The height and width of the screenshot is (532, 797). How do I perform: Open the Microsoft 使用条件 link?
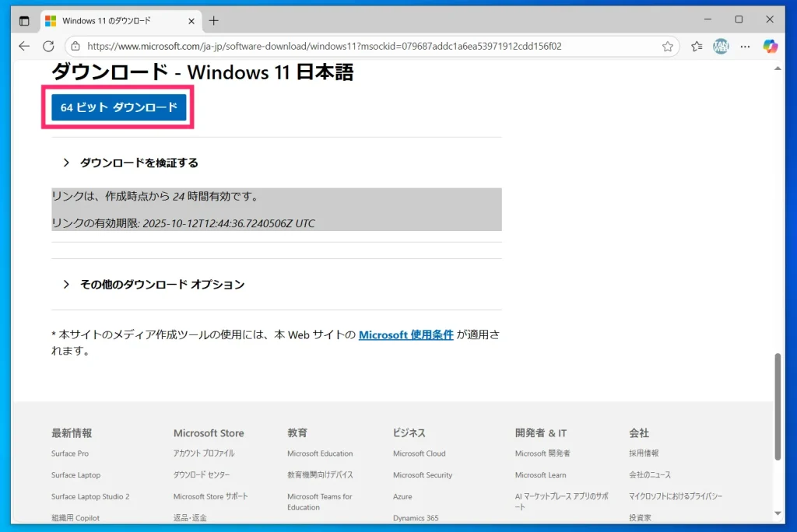click(x=406, y=335)
